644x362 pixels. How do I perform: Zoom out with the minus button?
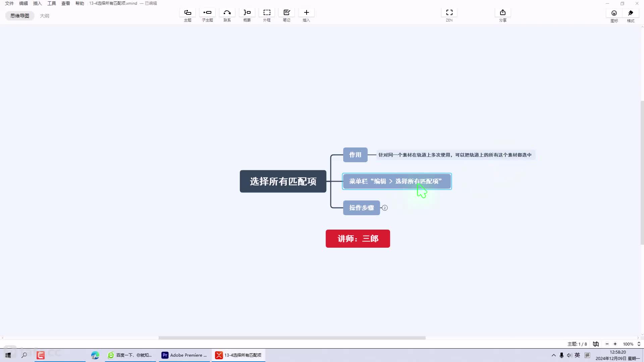click(x=607, y=344)
